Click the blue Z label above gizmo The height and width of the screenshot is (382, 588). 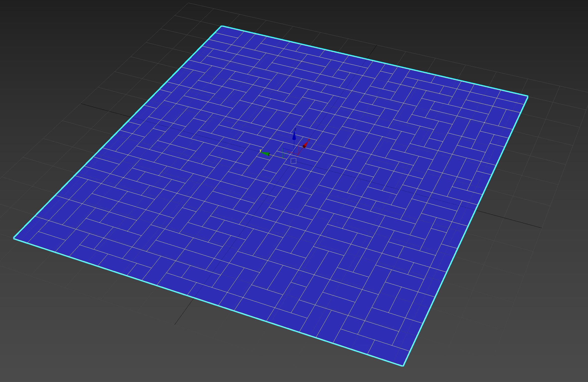[295, 129]
